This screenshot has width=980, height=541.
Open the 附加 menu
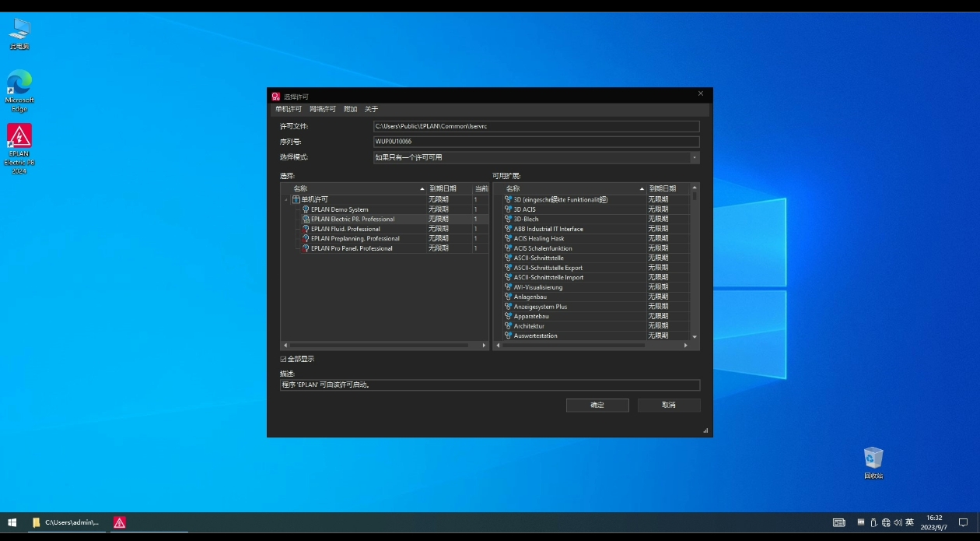tap(351, 109)
